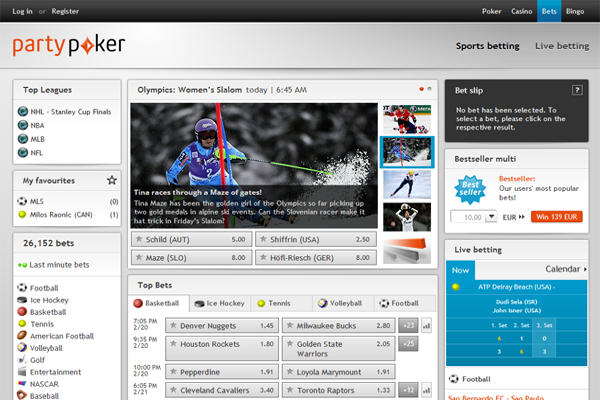The image size is (600, 400).
Task: Toggle the star for Milwaukee Bucks
Action: point(290,325)
